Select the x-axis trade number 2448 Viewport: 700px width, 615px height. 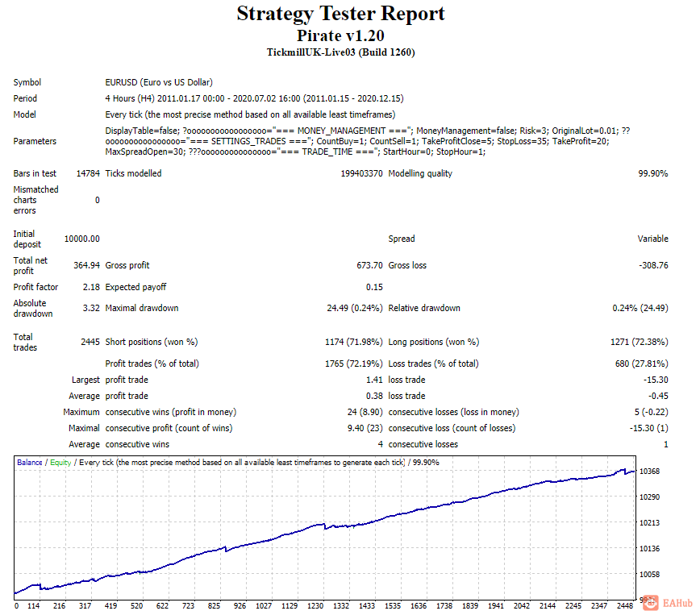coord(625,605)
